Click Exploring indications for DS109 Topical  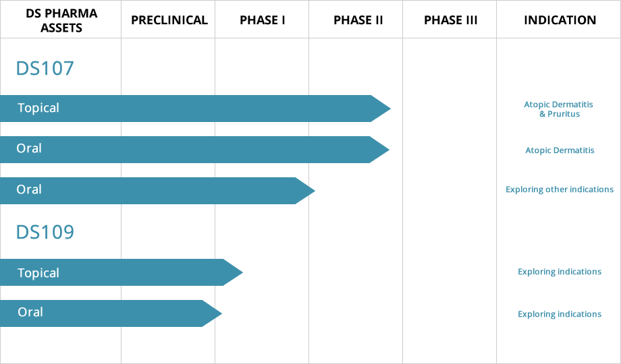pos(560,272)
